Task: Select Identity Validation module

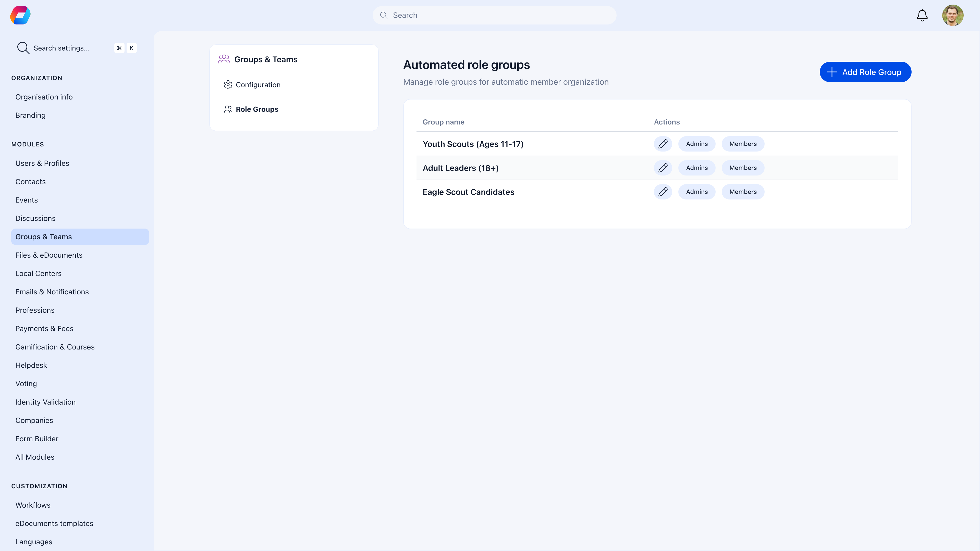Action: tap(45, 402)
